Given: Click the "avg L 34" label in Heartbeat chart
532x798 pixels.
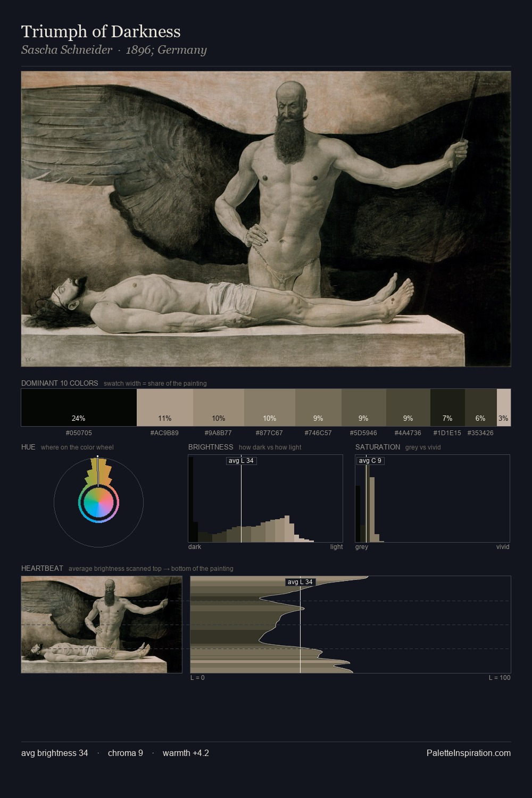Looking at the screenshot, I should point(301,582).
